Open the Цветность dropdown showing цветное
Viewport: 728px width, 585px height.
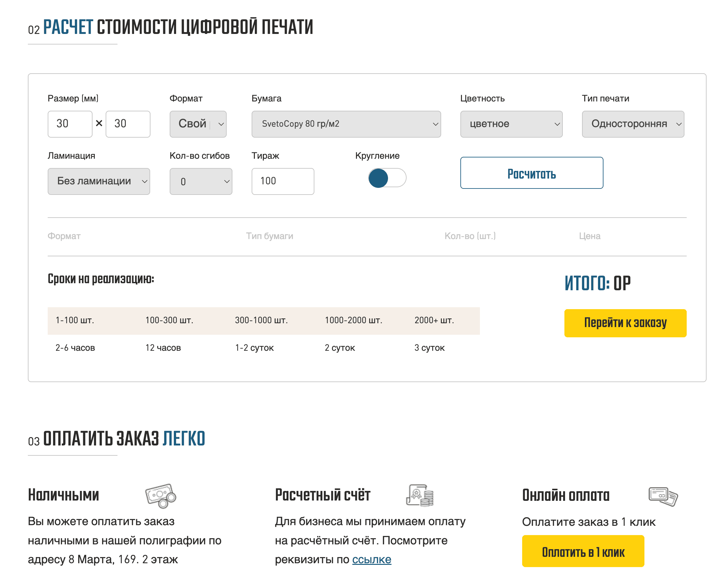tap(511, 124)
